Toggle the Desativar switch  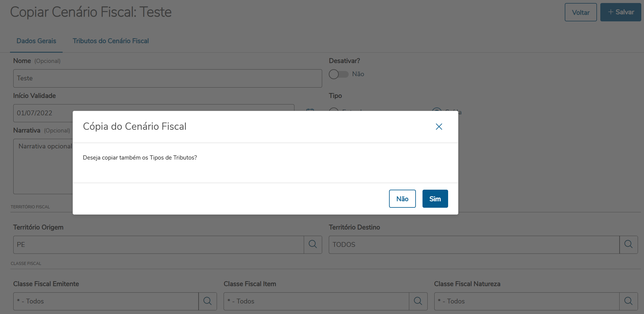338,74
